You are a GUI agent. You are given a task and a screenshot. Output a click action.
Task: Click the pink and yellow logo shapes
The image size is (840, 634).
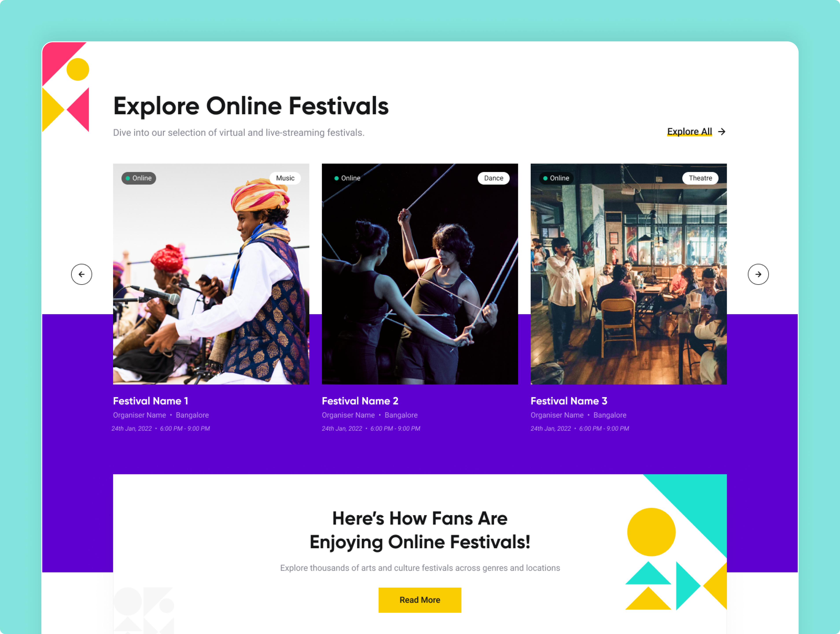click(66, 87)
